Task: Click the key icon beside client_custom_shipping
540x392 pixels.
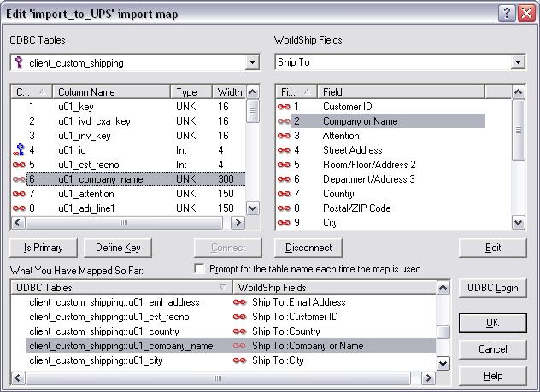Action: click(x=19, y=62)
